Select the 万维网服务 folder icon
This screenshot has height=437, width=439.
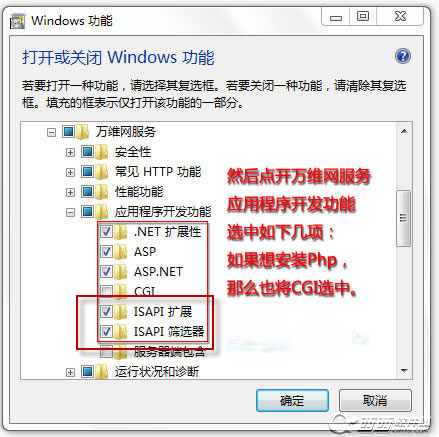coord(83,132)
